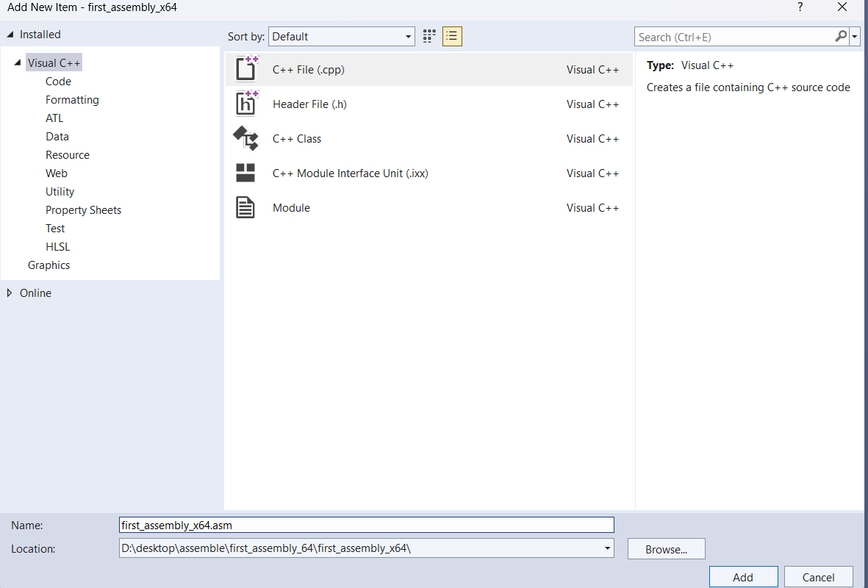The width and height of the screenshot is (868, 588).
Task: Switch to medium icons view
Action: coord(429,36)
